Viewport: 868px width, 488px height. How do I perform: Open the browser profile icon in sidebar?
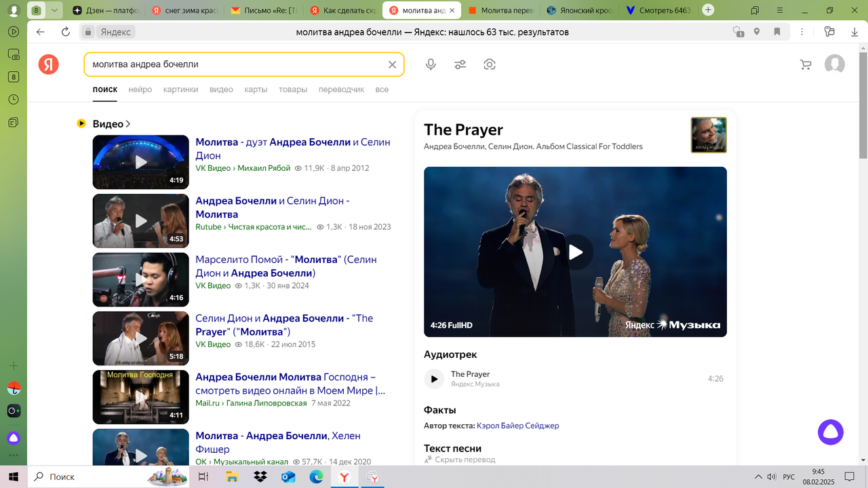(x=13, y=11)
